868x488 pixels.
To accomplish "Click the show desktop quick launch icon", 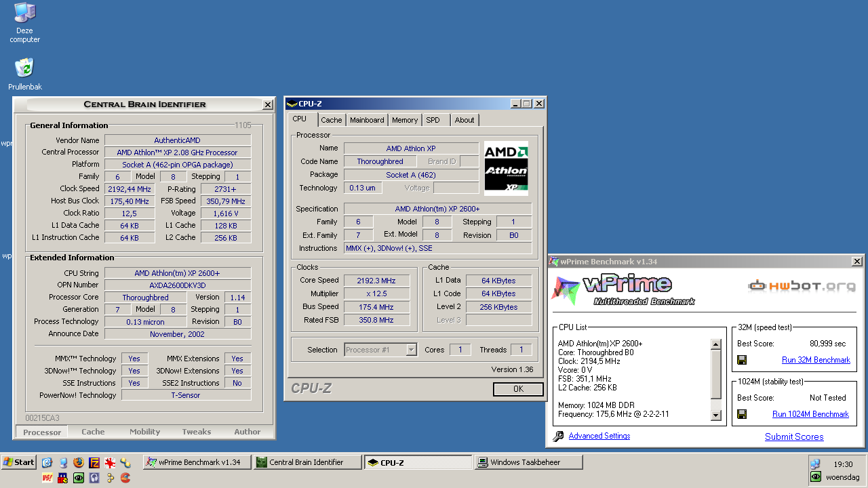I will (x=63, y=462).
